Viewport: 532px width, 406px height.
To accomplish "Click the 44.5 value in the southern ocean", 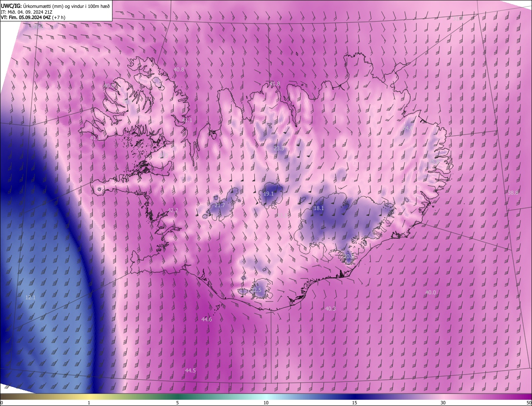I will tap(190, 371).
